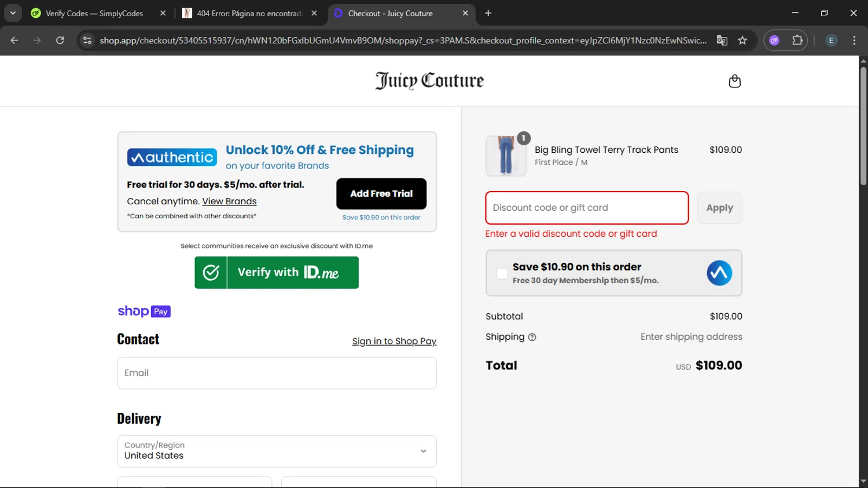
Task: Click the Authentic membership round logo
Action: point(719,273)
